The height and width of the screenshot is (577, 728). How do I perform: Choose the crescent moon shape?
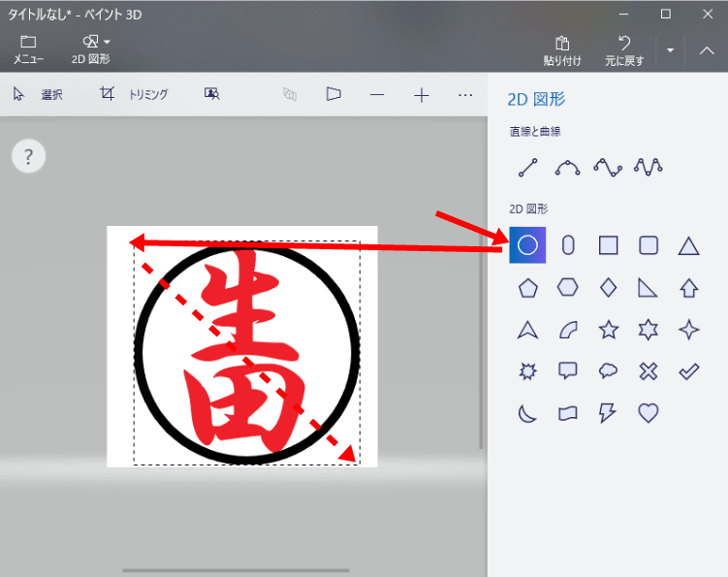click(528, 413)
